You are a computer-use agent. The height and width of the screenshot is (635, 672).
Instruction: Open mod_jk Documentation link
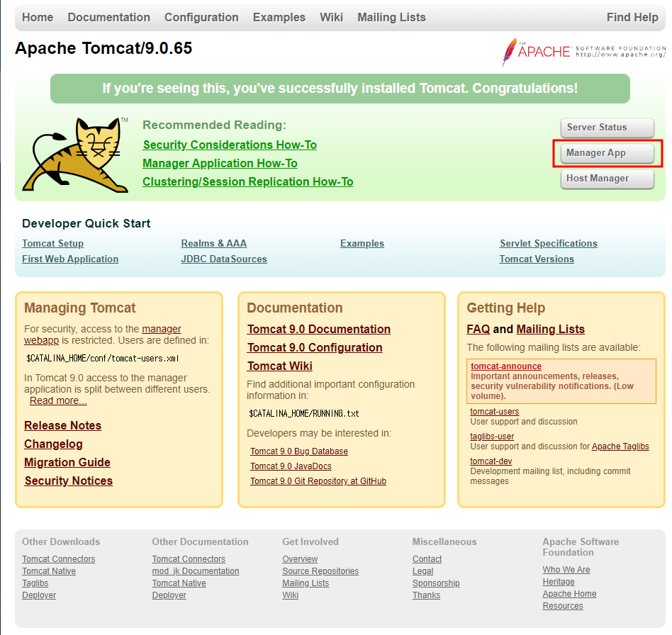click(196, 571)
